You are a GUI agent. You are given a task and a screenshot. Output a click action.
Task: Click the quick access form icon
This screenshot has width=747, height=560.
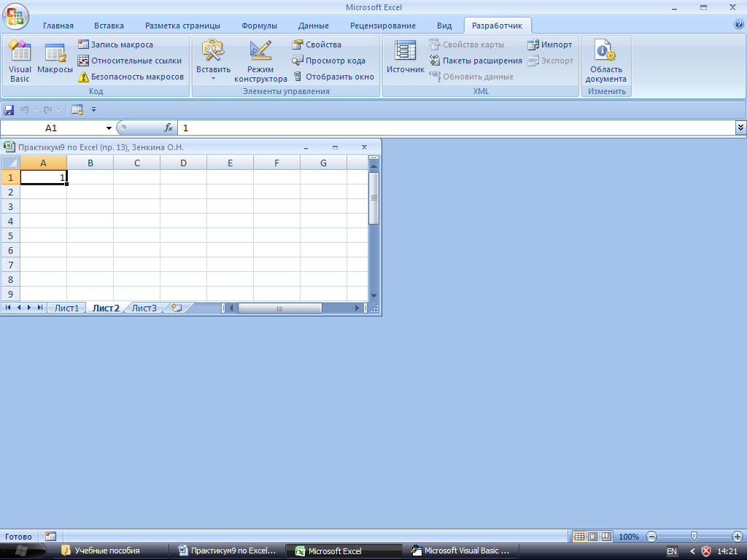[x=77, y=110]
